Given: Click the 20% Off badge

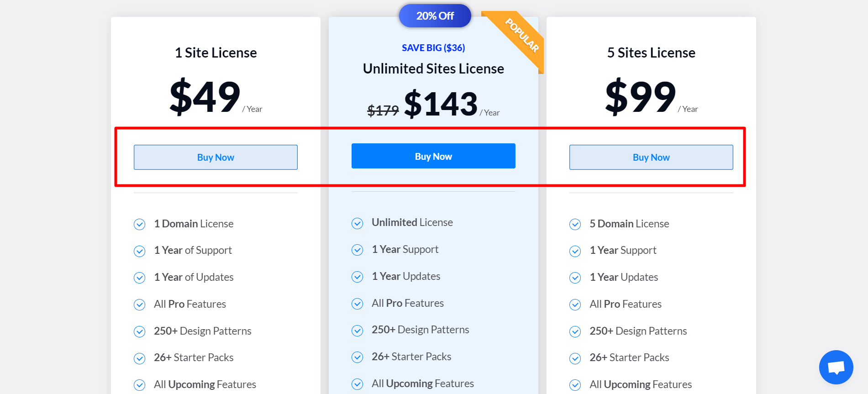Looking at the screenshot, I should pyautogui.click(x=435, y=16).
